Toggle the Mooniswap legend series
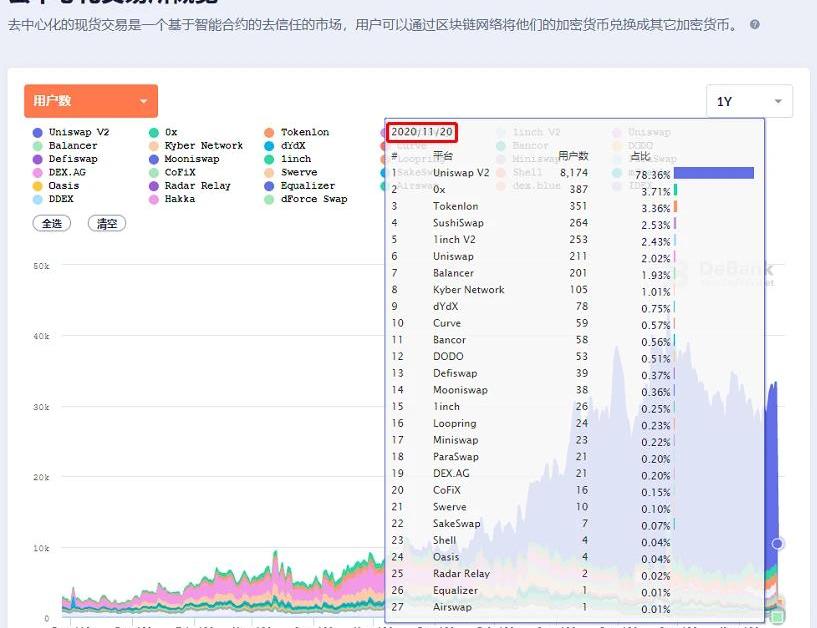The image size is (817, 628). [184, 159]
